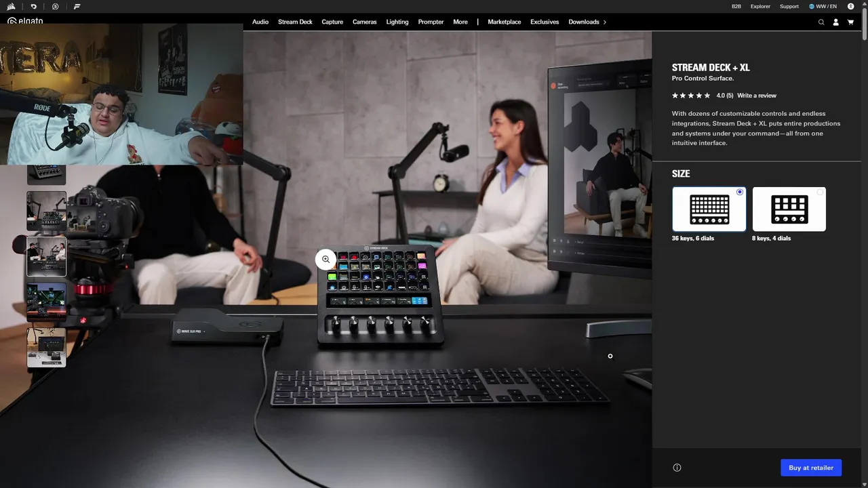Click the 36 keys device pictogram
The width and height of the screenshot is (868, 488).
(x=709, y=209)
